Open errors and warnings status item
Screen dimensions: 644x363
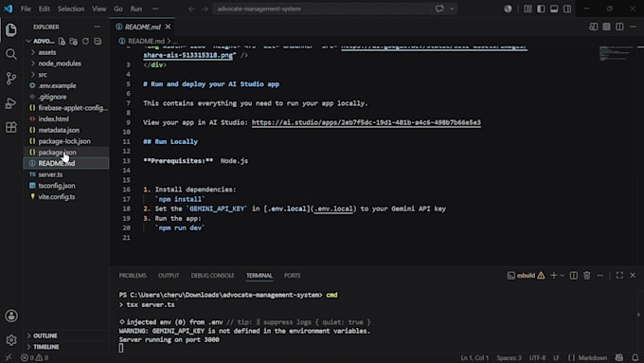(x=35, y=357)
